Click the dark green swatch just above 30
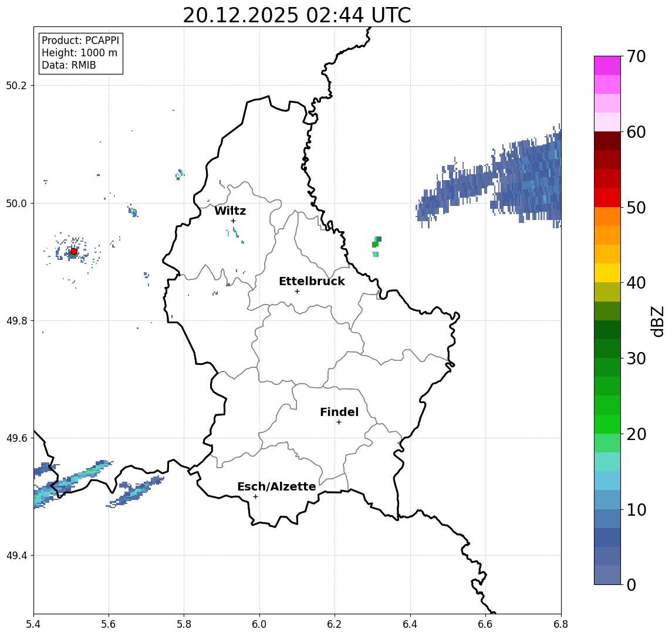Image resolution: width=672 pixels, height=636 pixels. point(607,349)
